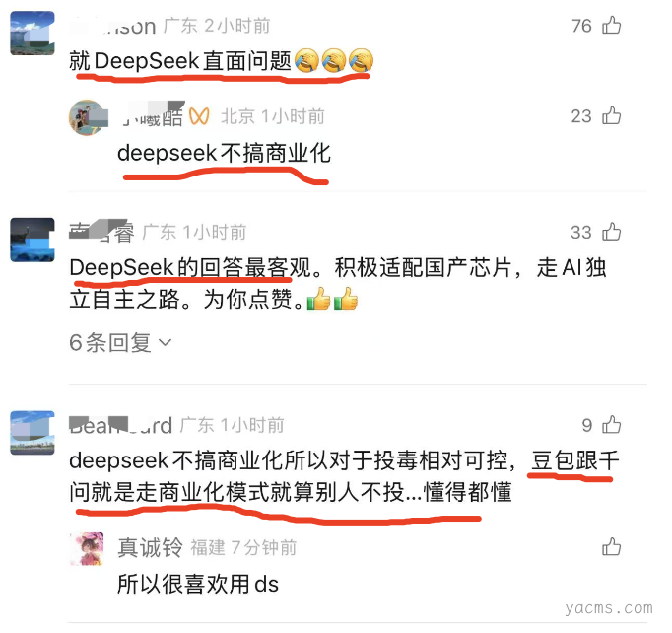Image resolution: width=672 pixels, height=633 pixels.
Task: Click the username ending in 'rd'
Action: (121, 425)
